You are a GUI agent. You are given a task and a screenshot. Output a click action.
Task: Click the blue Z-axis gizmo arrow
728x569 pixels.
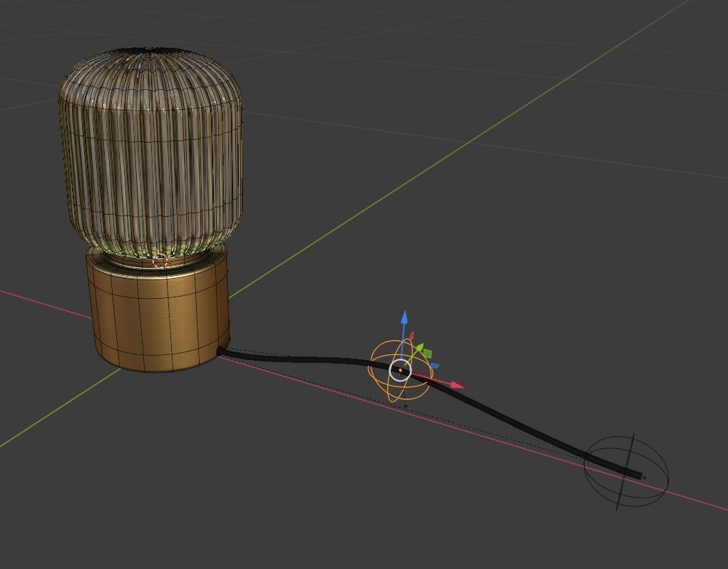404,317
